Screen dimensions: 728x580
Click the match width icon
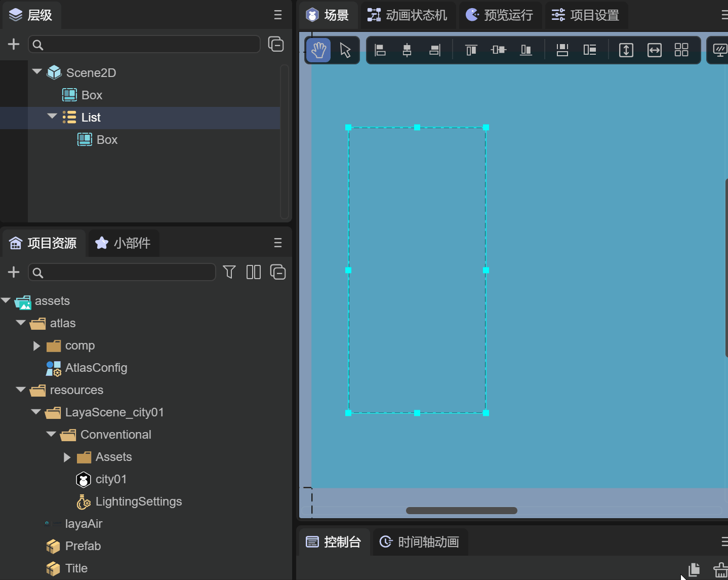[x=654, y=50]
